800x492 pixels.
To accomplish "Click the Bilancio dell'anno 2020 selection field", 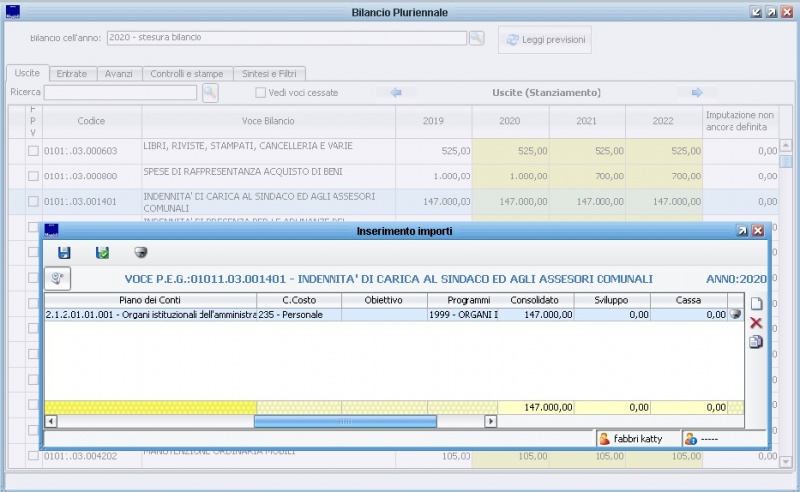I will coord(286,38).
